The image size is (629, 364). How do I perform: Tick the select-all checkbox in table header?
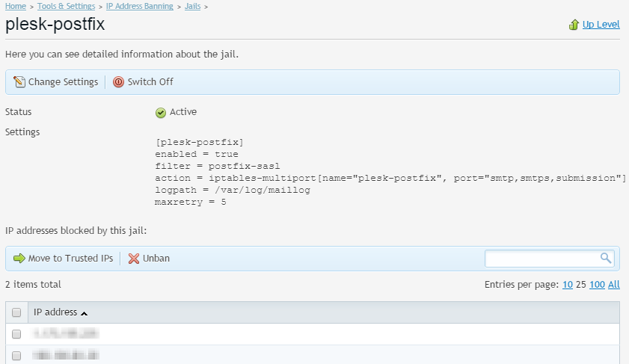(16, 312)
